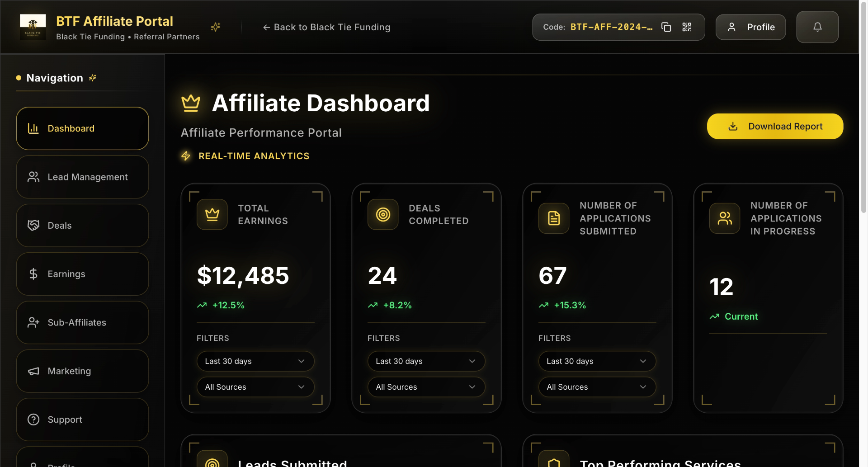This screenshot has height=467, width=868.
Task: Select the Marketing megaphone icon
Action: (33, 371)
